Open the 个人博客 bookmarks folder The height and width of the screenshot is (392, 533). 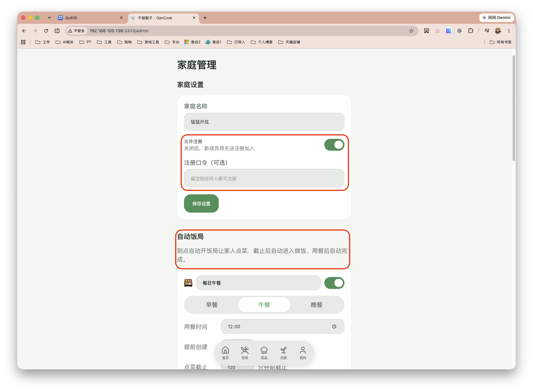click(262, 42)
